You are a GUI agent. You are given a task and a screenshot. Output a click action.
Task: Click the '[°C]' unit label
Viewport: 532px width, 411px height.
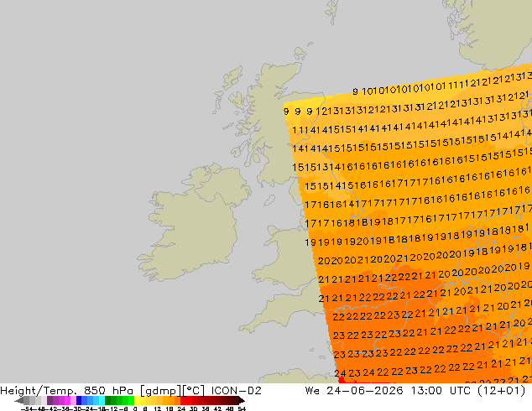[x=193, y=391]
